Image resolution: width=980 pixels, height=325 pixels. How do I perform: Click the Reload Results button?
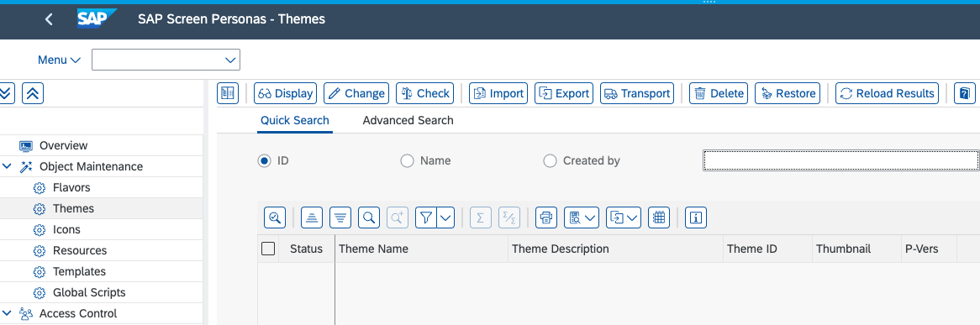point(887,93)
